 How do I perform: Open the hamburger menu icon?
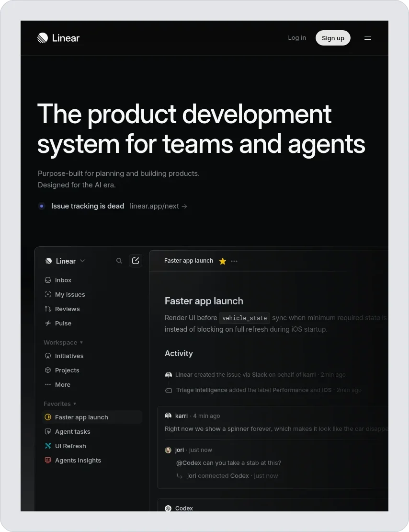click(x=368, y=38)
